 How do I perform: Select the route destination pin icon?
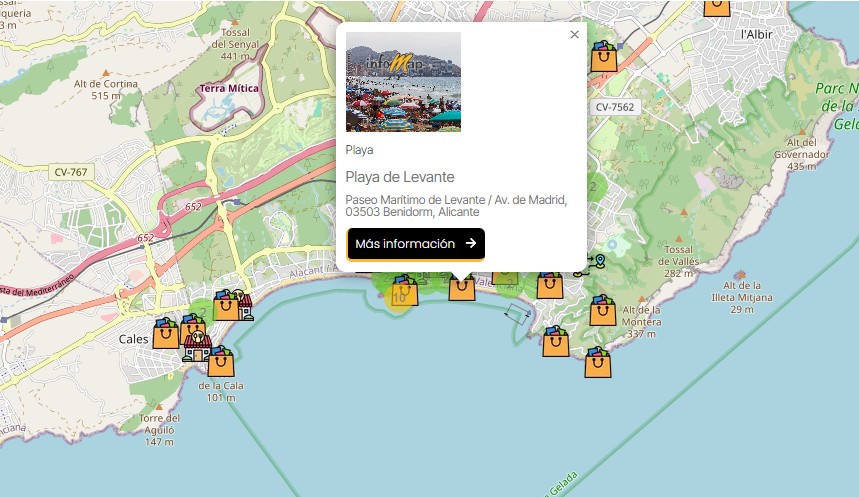click(600, 261)
